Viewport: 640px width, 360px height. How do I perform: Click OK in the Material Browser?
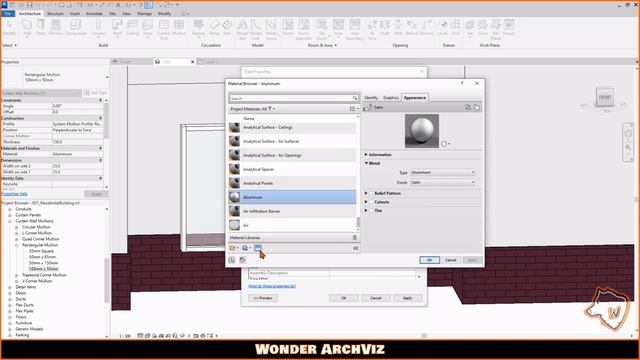(429, 260)
